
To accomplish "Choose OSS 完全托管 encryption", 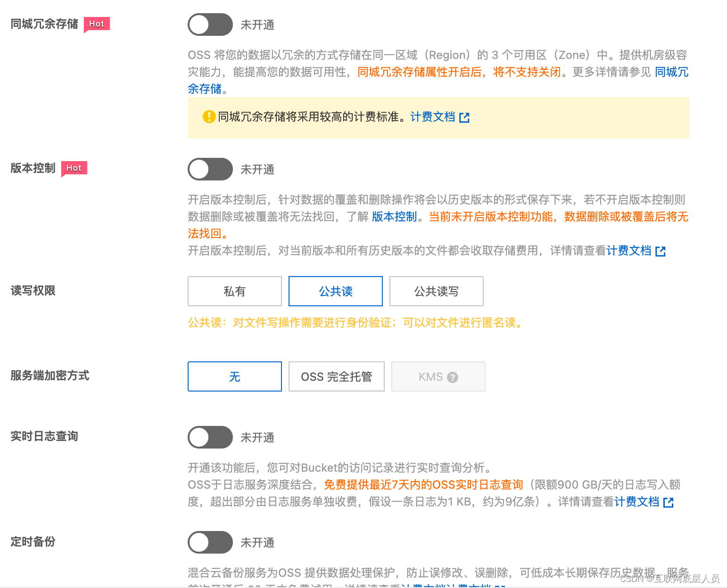I will [337, 376].
